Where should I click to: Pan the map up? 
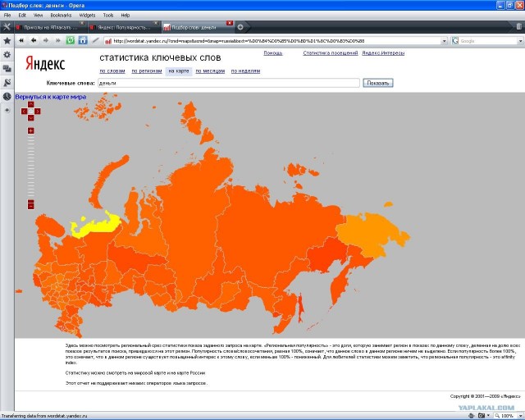pos(31,104)
